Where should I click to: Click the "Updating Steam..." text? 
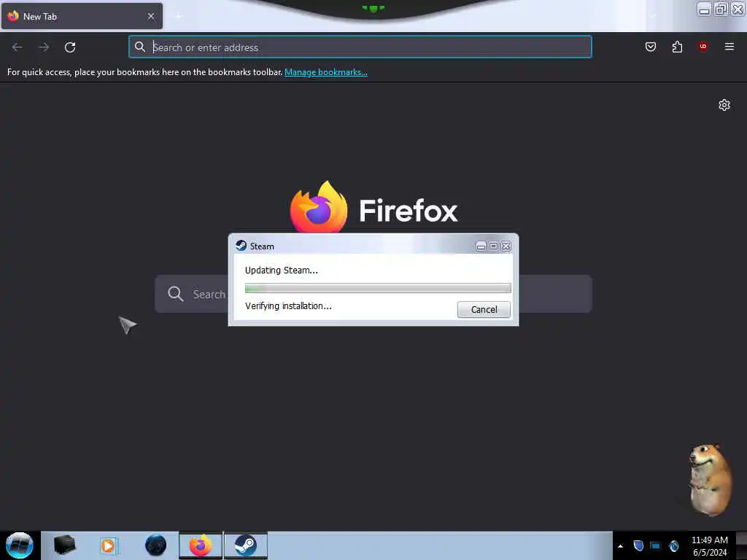pyautogui.click(x=281, y=270)
